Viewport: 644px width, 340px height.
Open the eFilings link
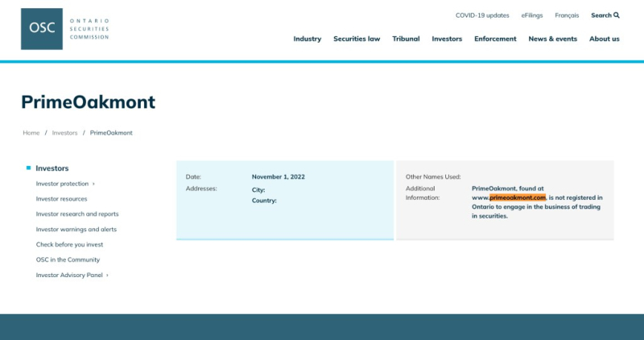[532, 15]
